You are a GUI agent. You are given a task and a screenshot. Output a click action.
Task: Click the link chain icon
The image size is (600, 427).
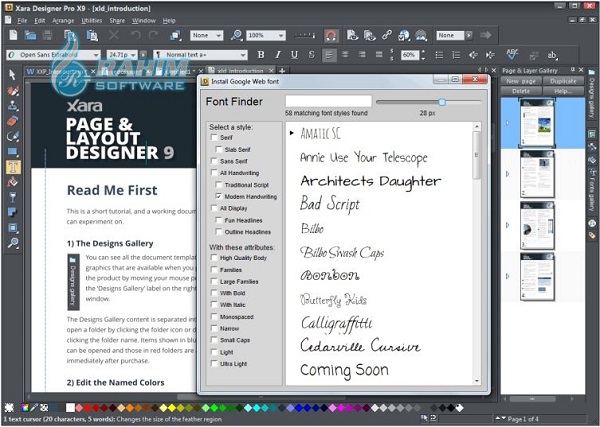point(386,35)
